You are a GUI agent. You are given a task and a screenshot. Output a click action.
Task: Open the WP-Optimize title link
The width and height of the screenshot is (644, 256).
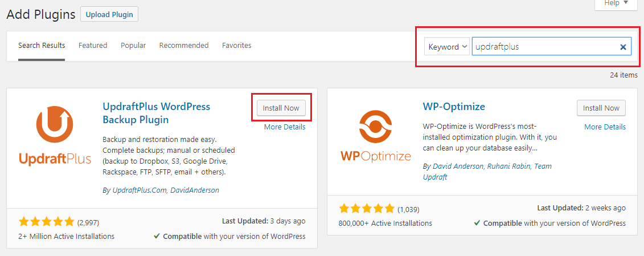[454, 107]
